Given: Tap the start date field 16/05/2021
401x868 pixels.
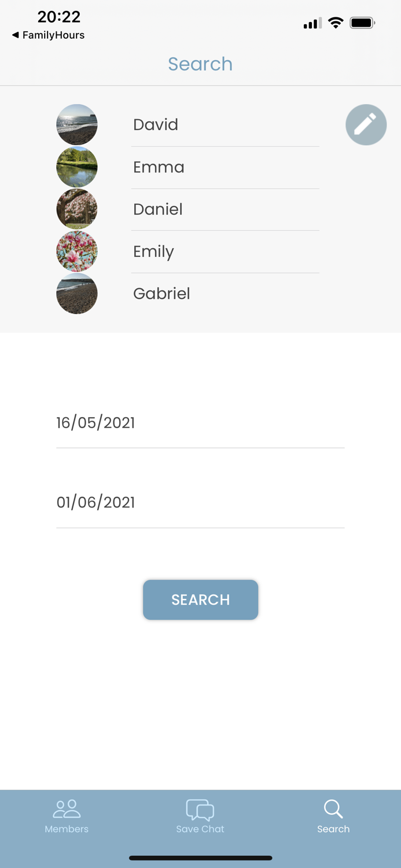Looking at the screenshot, I should click(x=200, y=423).
